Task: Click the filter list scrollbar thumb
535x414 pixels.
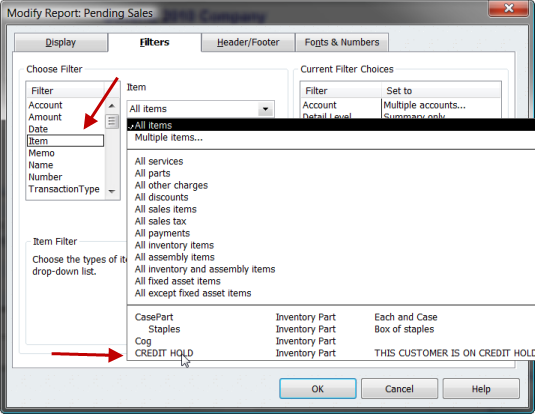Action: click(x=112, y=121)
